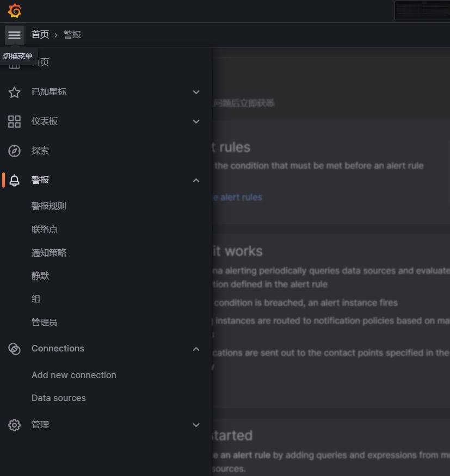The width and height of the screenshot is (450, 476).
Task: Go to 静默 page
Action: pos(40,276)
